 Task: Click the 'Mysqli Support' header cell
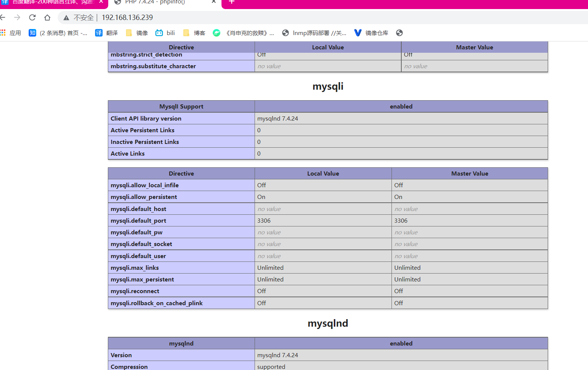(181, 106)
